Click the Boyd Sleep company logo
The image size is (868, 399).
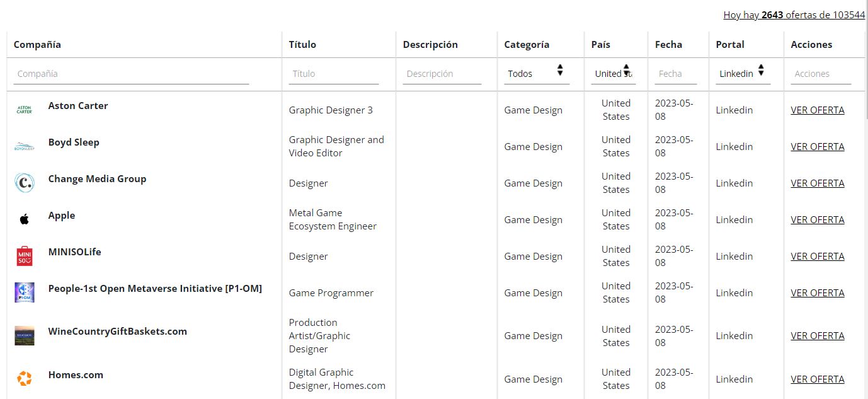tap(24, 146)
